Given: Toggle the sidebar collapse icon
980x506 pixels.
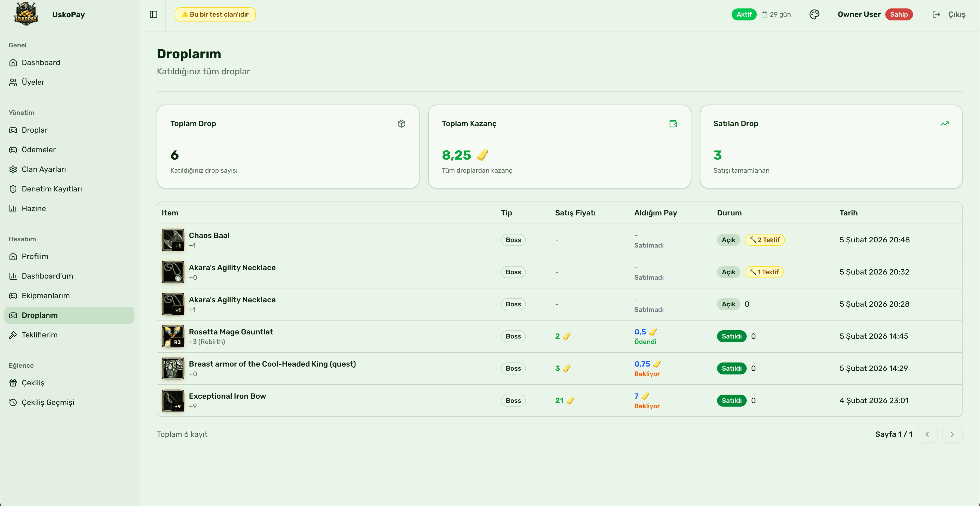Looking at the screenshot, I should 153,14.
